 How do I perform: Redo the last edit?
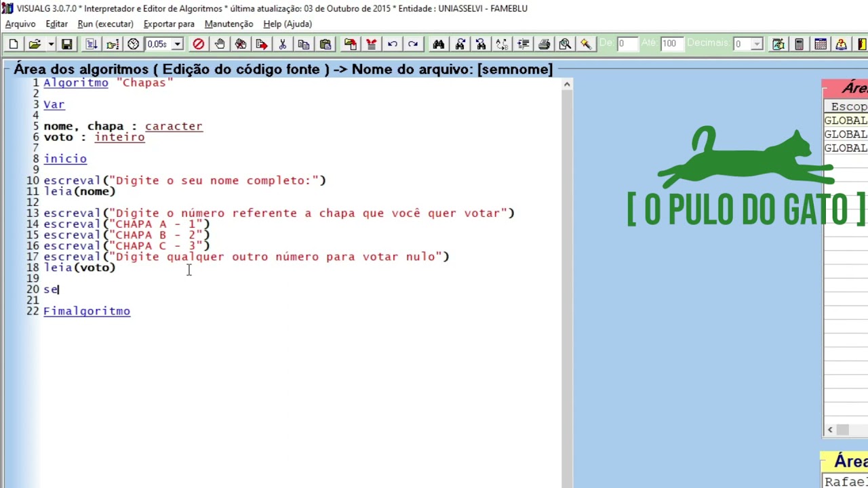(x=413, y=44)
